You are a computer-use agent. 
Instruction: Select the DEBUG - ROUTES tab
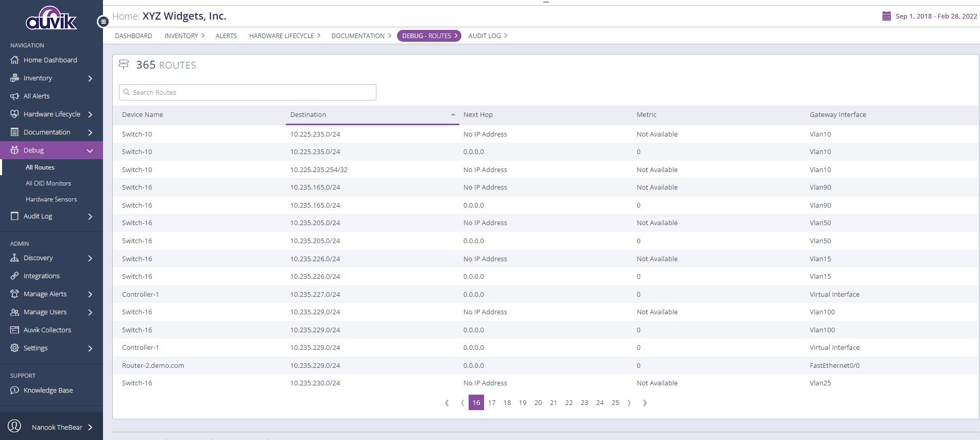coord(429,36)
